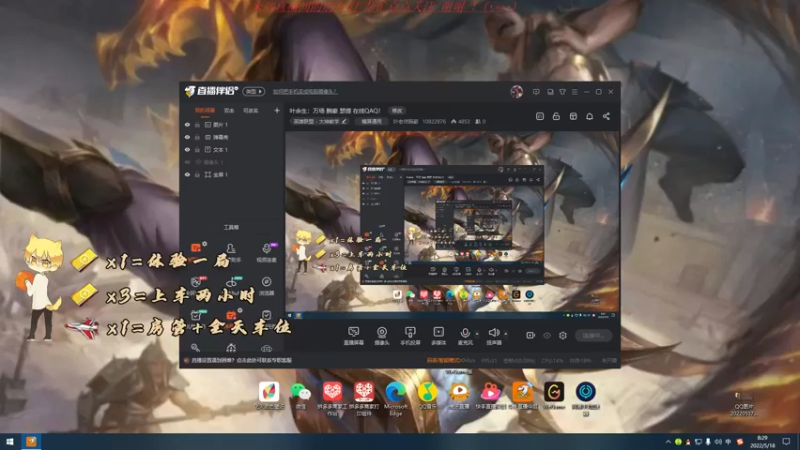This screenshot has height=450, width=800.
Task: Switch to the first orange scene tab
Action: coord(205,110)
